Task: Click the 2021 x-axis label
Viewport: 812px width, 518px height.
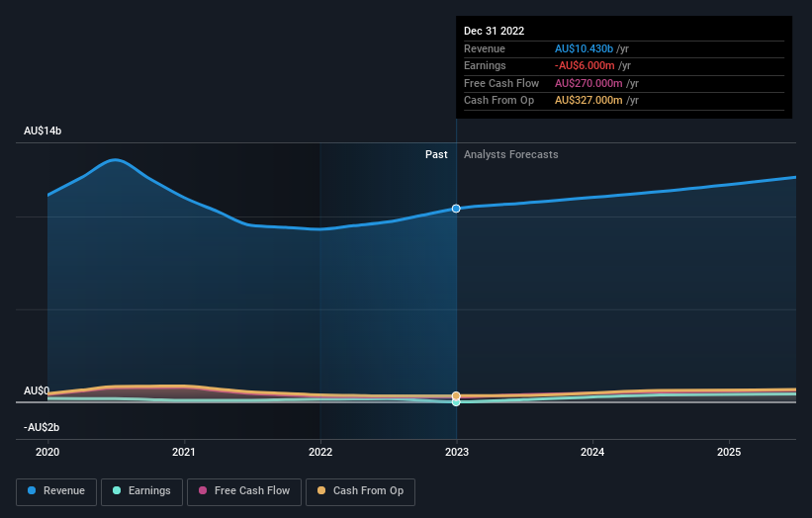Action: click(x=184, y=452)
